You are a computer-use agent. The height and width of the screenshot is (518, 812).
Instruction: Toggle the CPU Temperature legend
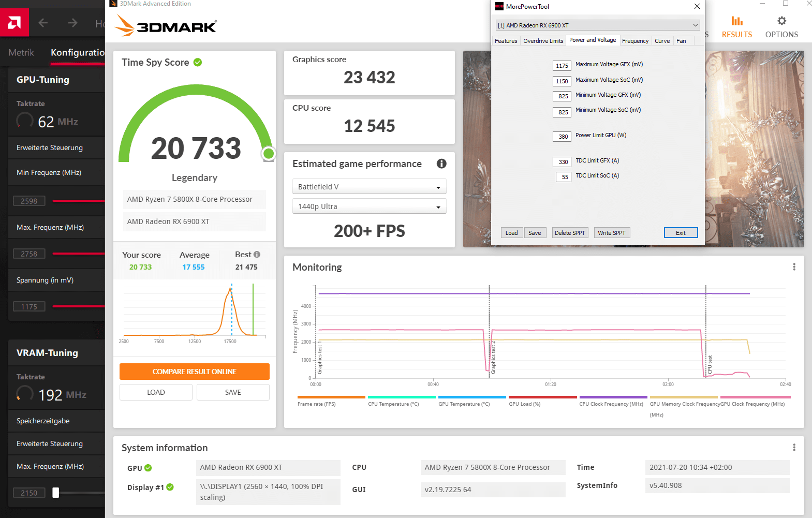coord(402,402)
